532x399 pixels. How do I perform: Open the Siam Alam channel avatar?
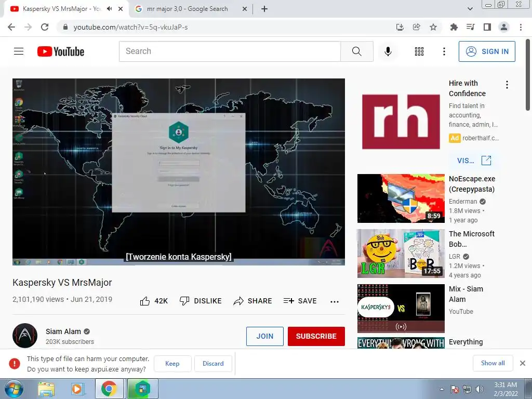coord(25,336)
